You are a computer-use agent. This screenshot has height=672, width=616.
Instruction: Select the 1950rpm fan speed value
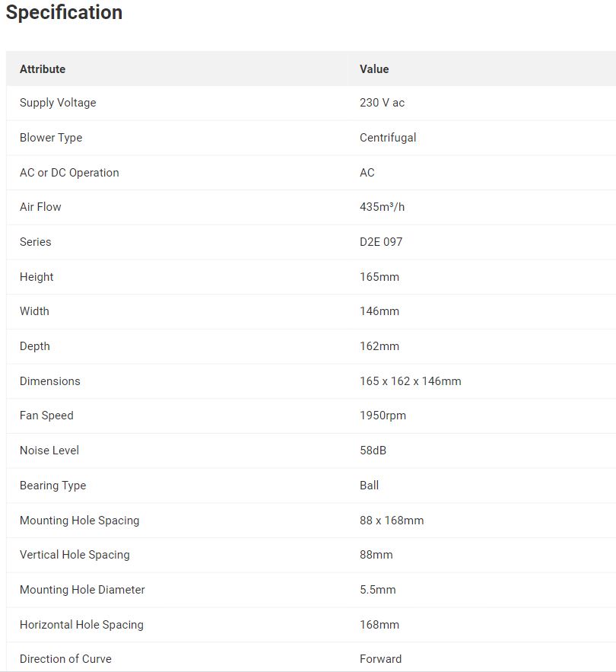[383, 416]
